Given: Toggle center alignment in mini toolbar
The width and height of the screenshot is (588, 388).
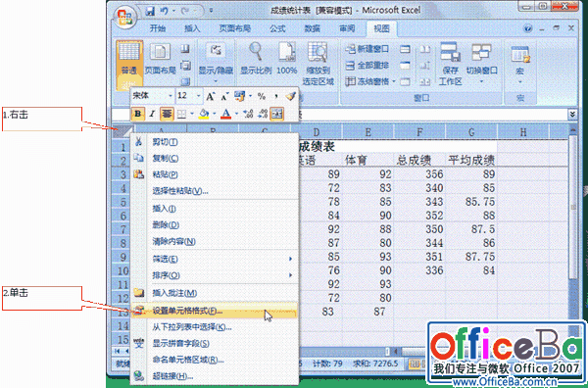Looking at the screenshot, I should [167, 114].
